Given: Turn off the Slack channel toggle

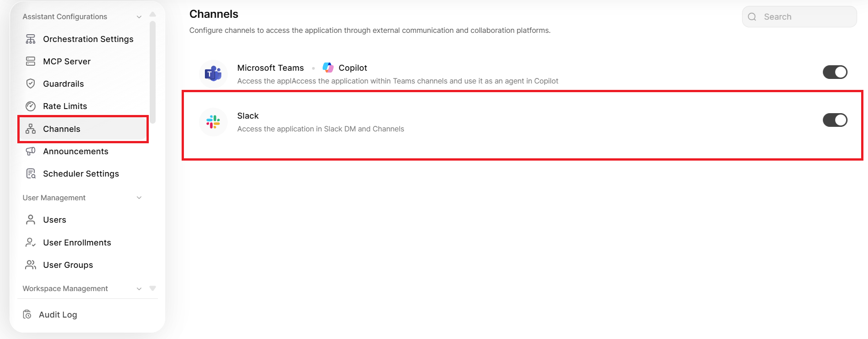Looking at the screenshot, I should [x=835, y=120].
